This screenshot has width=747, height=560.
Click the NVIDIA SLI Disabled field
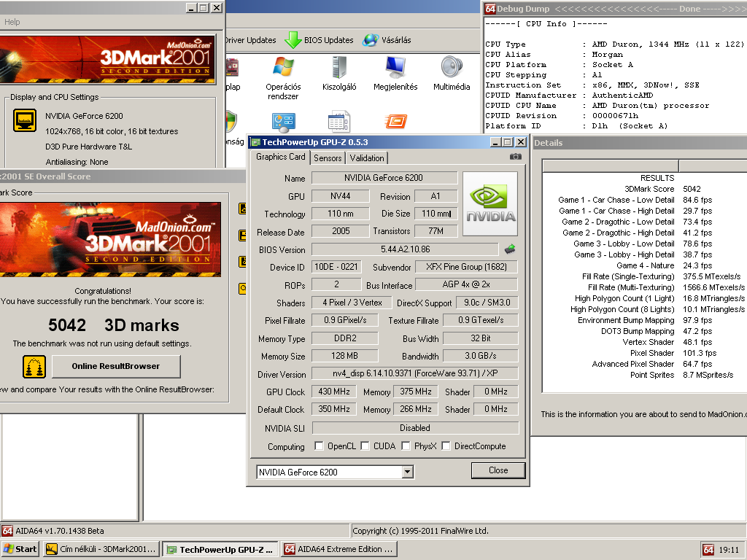[x=415, y=427]
